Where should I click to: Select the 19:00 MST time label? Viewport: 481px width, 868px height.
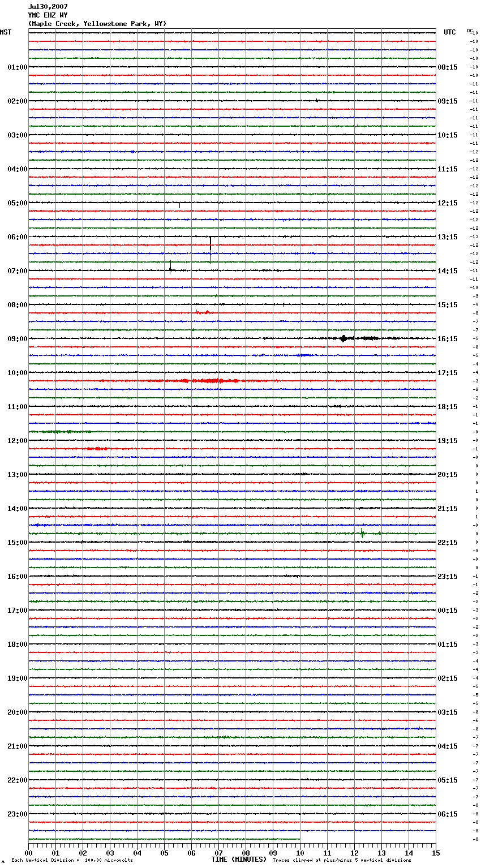tap(17, 678)
